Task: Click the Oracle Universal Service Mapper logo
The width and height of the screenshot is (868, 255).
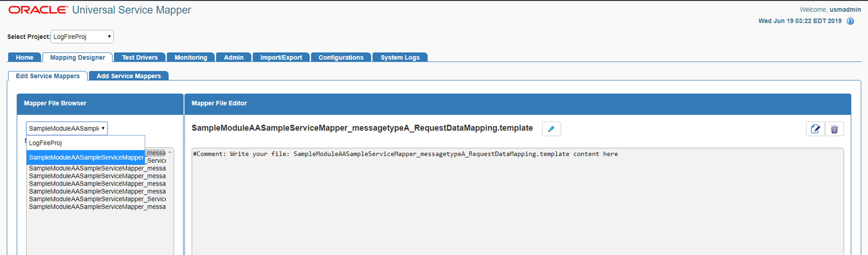Action: click(100, 10)
